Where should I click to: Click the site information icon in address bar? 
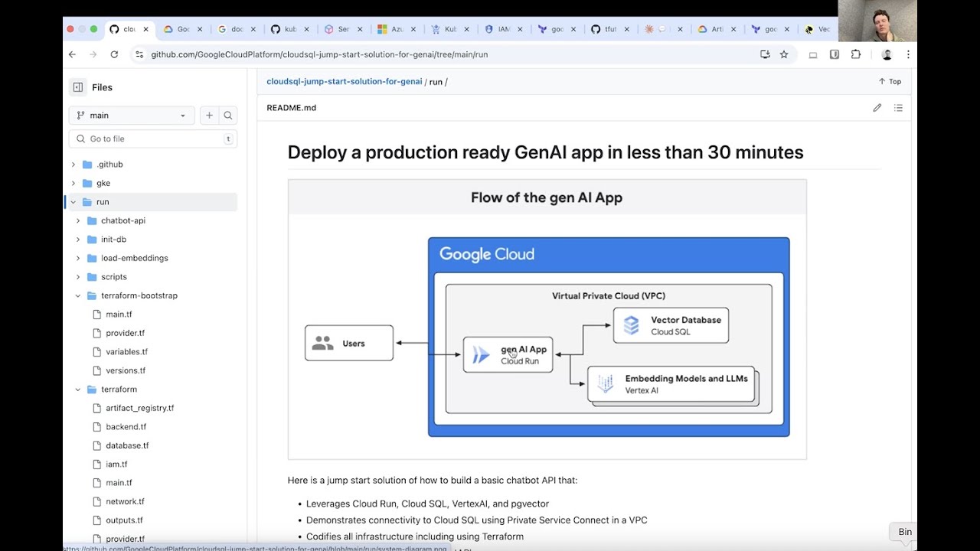point(139,54)
